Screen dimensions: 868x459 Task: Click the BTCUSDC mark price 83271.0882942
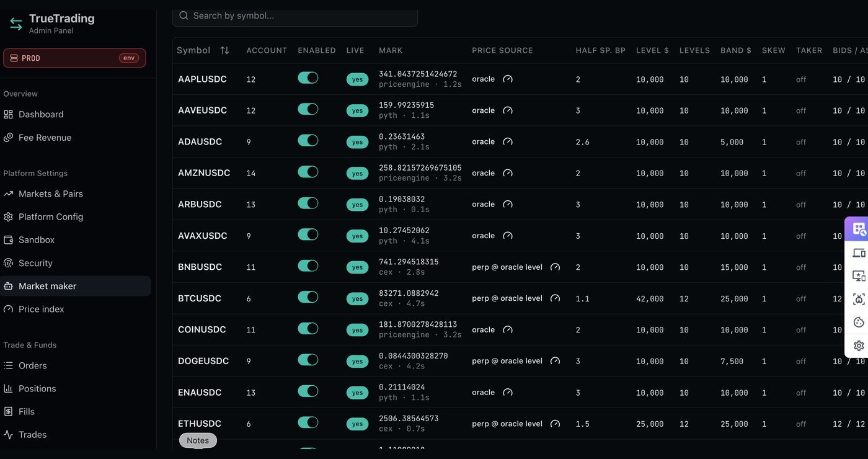point(409,293)
